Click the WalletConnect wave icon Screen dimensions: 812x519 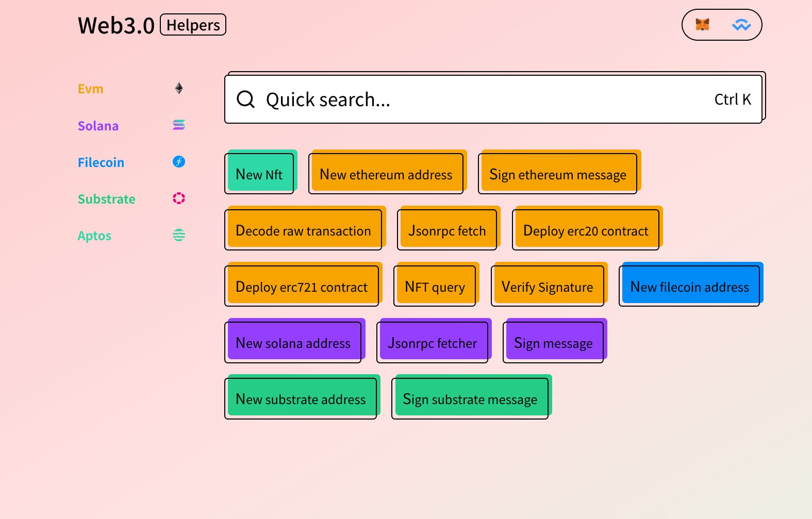coord(741,25)
